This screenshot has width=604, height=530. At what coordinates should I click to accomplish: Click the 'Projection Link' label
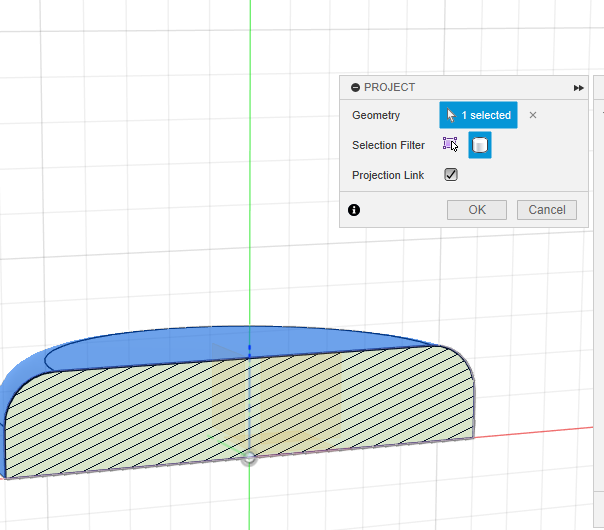coord(388,175)
